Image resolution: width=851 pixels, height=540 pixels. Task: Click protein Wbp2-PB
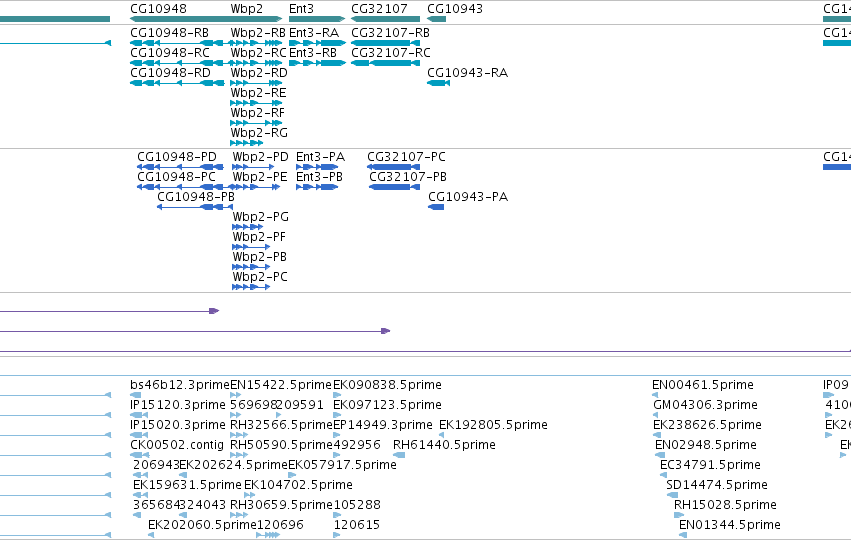click(259, 257)
